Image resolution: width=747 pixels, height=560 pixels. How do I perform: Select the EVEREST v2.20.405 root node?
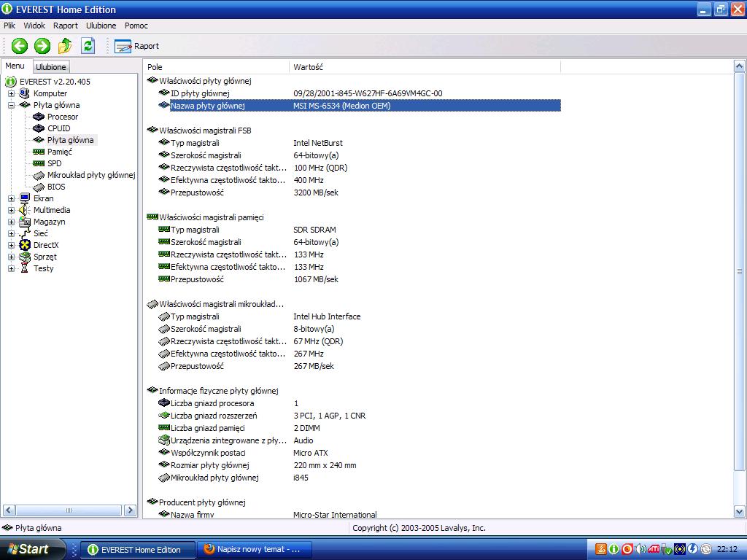pyautogui.click(x=55, y=82)
